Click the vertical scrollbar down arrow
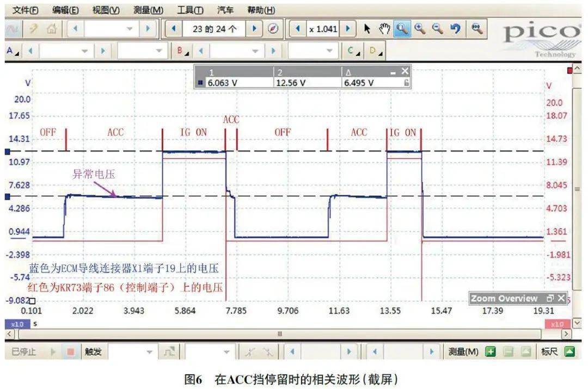This screenshot has width=588, height=389. (577, 322)
